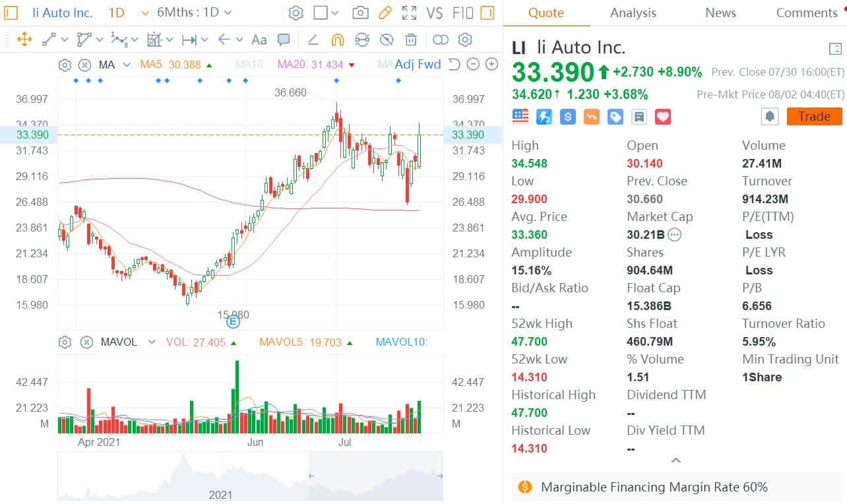Switch to the News tab
The height and width of the screenshot is (504, 847).
[720, 13]
